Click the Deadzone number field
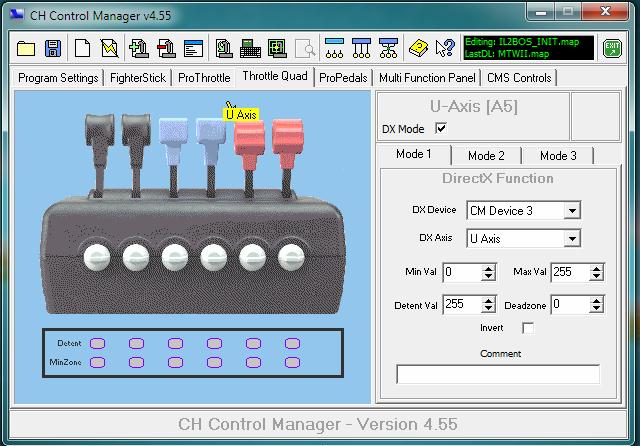 [570, 304]
